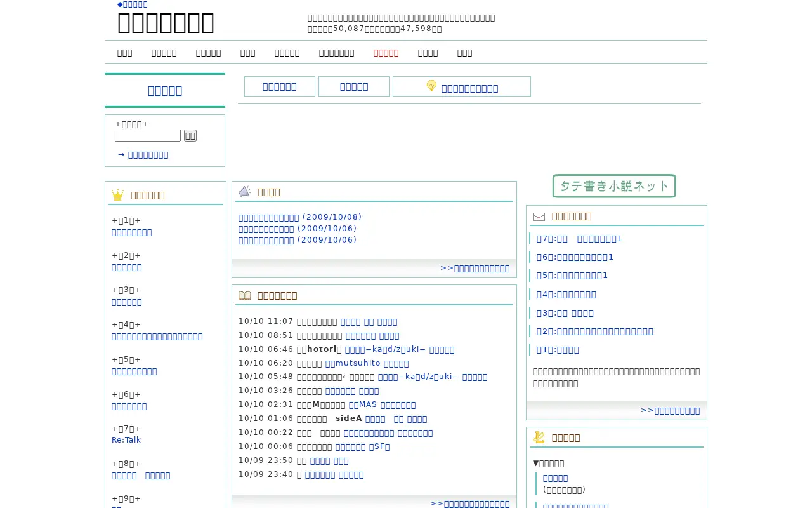Screen dimensions: 812x508
Task: Open the blue link in the 10/10 05:48 row
Action: pyautogui.click(x=433, y=377)
